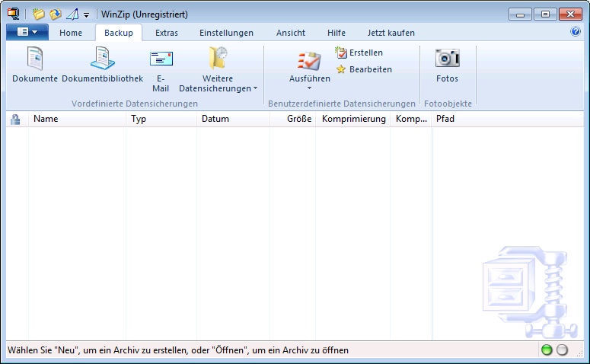Image resolution: width=590 pixels, height=364 pixels.
Task: Click Bearbeiten to edit backup jobs
Action: pyautogui.click(x=364, y=69)
